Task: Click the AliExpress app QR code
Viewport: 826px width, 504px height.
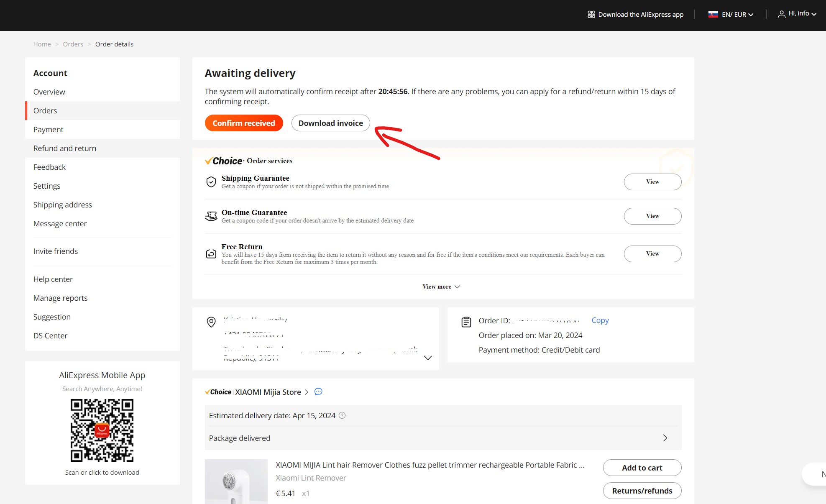Action: (x=102, y=430)
